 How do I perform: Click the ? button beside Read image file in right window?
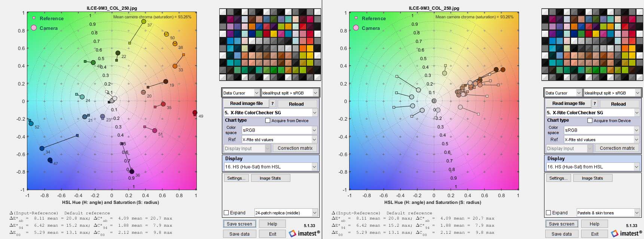[x=595, y=104]
